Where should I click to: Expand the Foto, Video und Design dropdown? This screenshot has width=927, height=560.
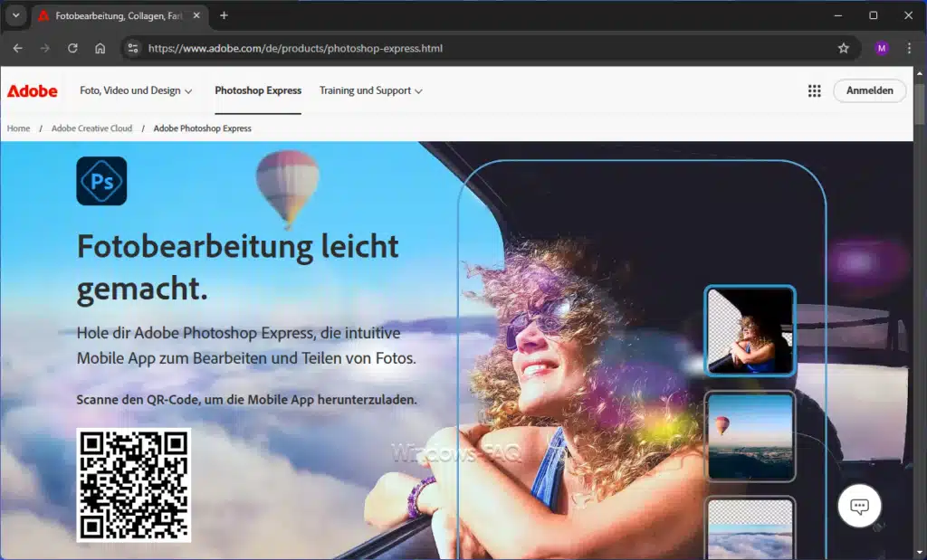click(135, 90)
